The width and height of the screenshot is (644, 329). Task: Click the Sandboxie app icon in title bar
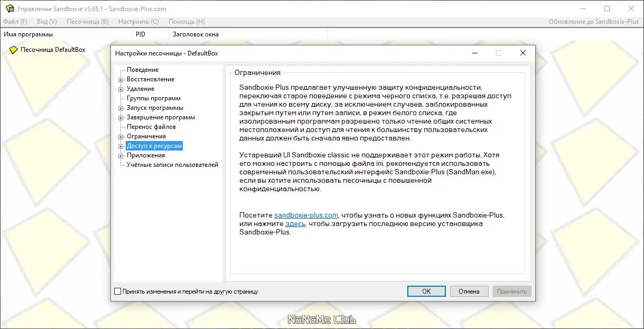point(10,8)
